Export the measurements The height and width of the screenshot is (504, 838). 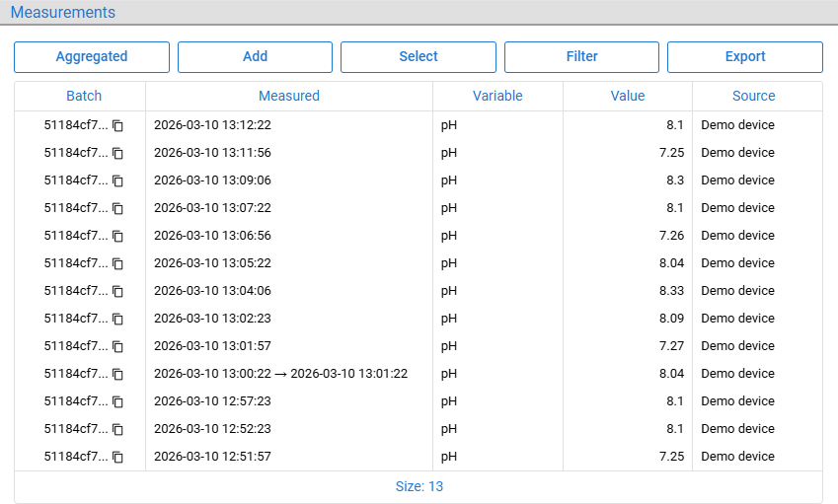click(745, 56)
